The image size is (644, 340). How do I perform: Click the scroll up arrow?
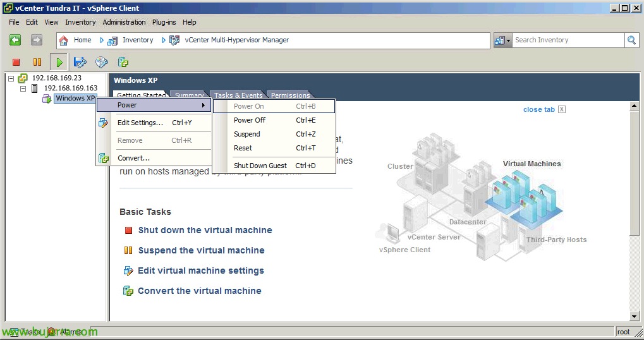coord(634,106)
